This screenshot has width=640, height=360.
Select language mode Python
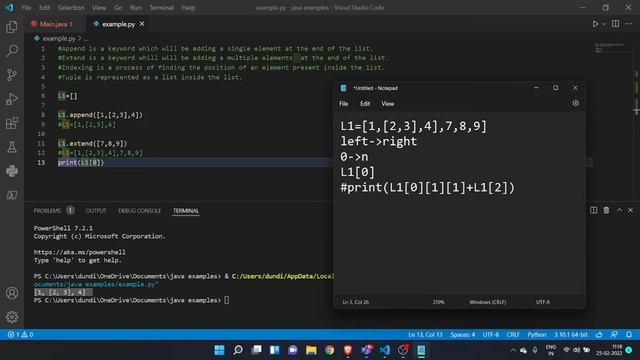[x=537, y=335]
